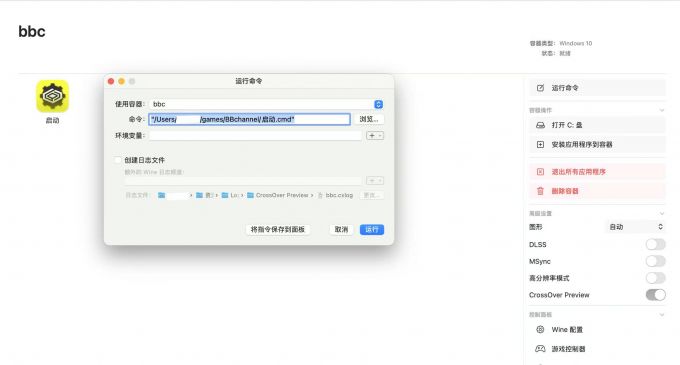The width and height of the screenshot is (680, 365).
Task: Click the 环境变量 add dropdown button
Action: pyautogui.click(x=375, y=136)
